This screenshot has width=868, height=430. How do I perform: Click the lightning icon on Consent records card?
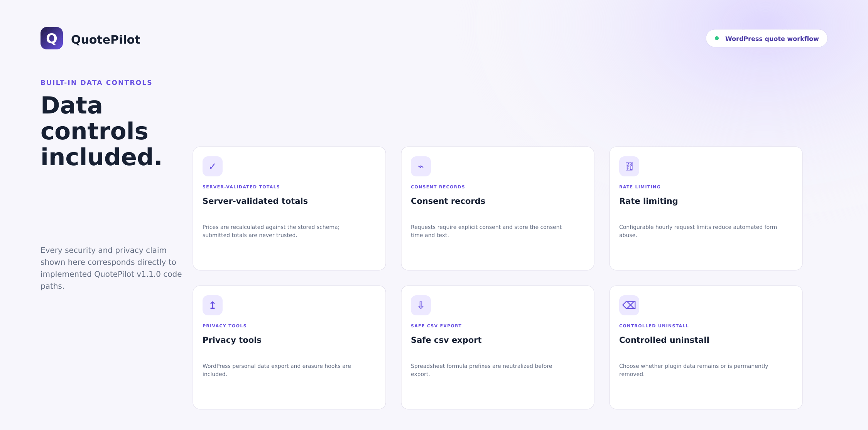click(x=421, y=166)
